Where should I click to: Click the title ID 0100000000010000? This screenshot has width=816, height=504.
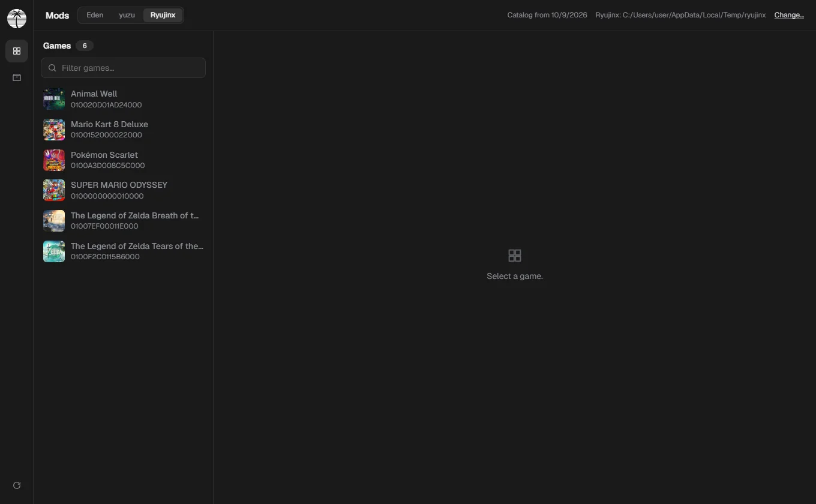tap(107, 196)
